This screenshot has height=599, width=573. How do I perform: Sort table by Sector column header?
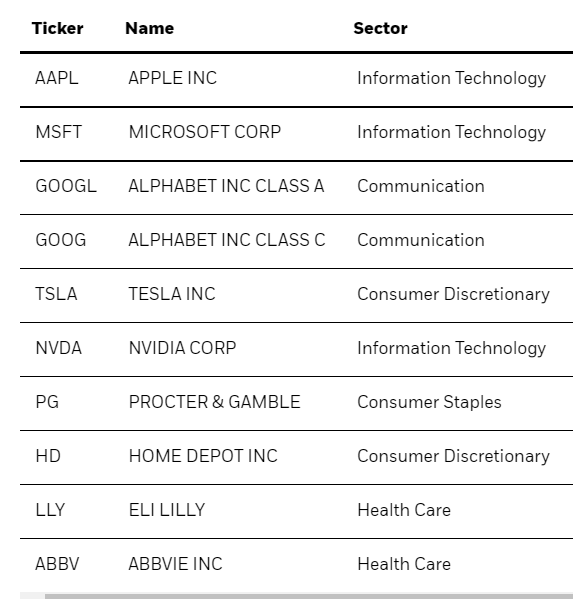380,28
